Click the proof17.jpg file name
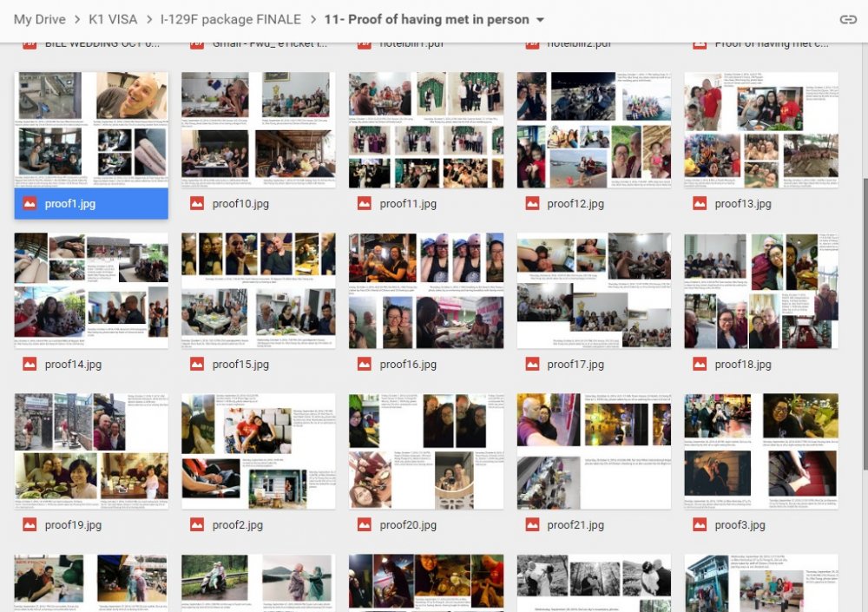Screen dimensions: 868x612 tap(575, 365)
